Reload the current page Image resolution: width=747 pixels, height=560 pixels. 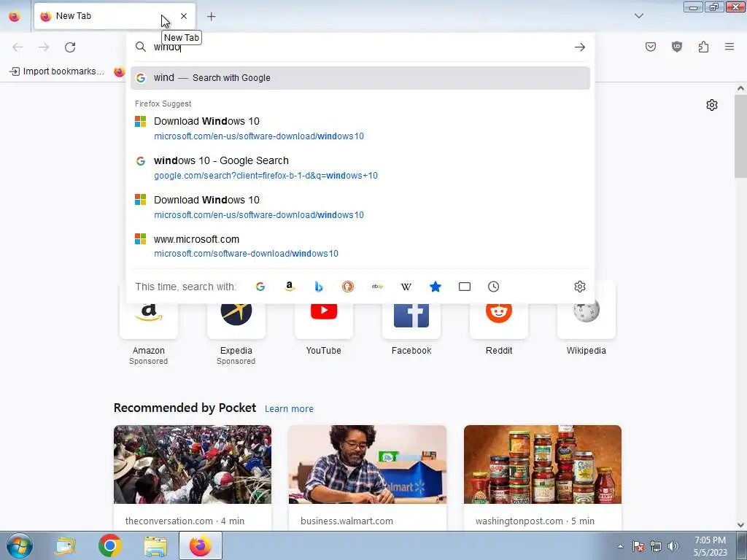pos(70,47)
